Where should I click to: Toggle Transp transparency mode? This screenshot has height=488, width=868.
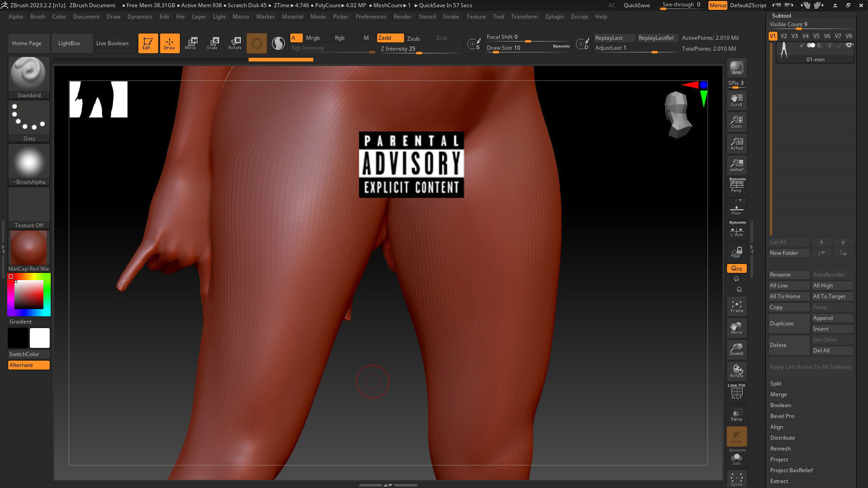tap(736, 414)
